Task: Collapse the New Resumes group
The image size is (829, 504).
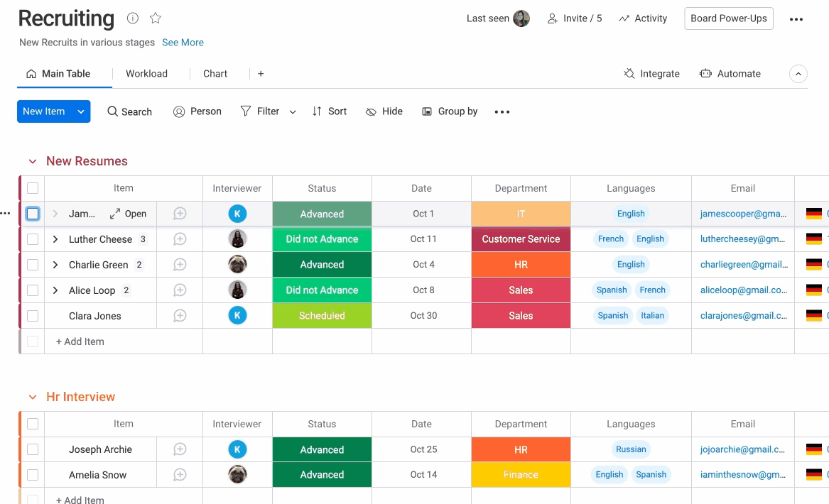Action: [x=32, y=162]
